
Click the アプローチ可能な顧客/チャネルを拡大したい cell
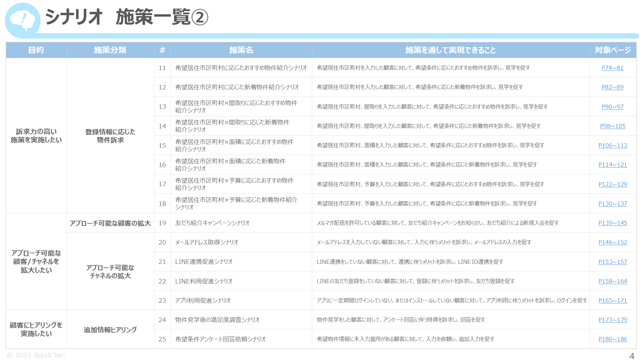click(36, 262)
